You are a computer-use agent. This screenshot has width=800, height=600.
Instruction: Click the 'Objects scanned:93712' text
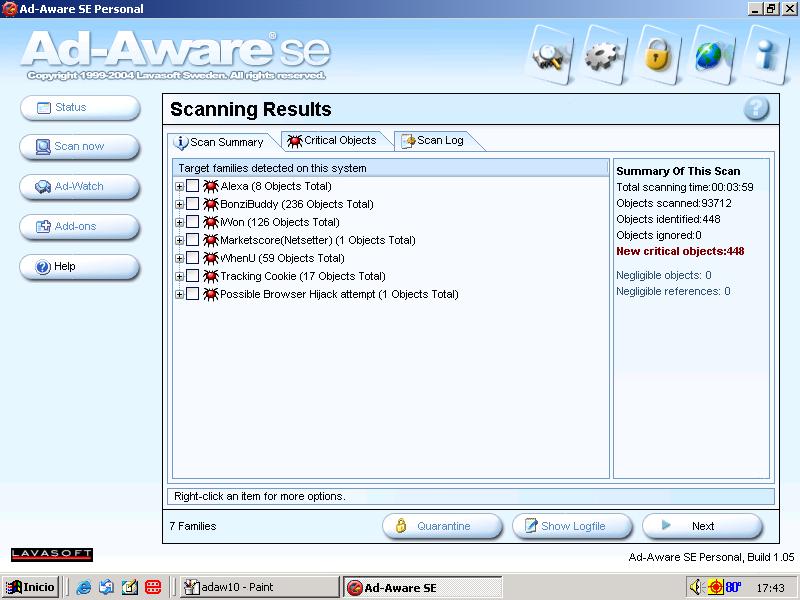674,203
